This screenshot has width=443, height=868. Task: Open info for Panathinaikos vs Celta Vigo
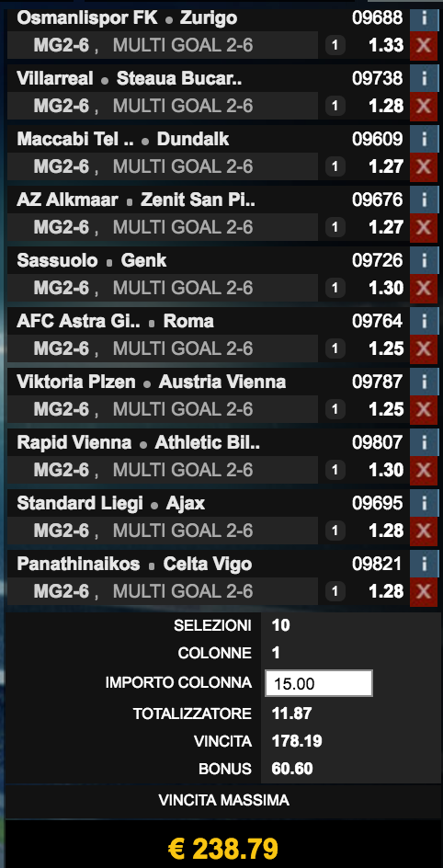pos(425,565)
